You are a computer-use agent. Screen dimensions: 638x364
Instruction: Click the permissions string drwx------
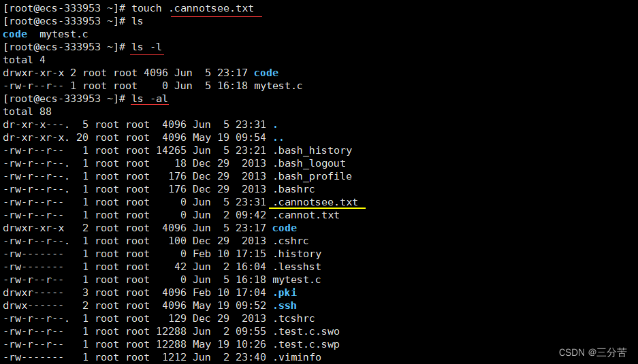[33, 305]
